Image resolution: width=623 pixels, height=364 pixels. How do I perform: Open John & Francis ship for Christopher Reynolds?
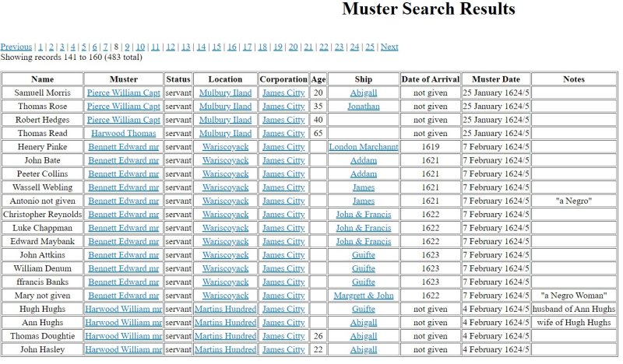pyautogui.click(x=364, y=215)
